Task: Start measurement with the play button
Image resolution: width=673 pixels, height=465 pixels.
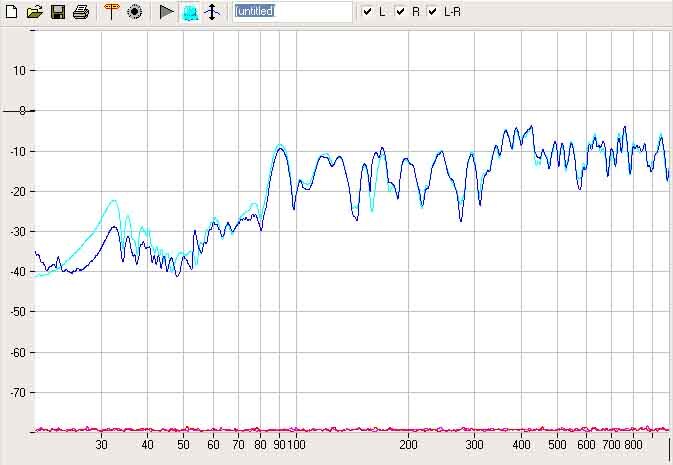Action: point(166,12)
